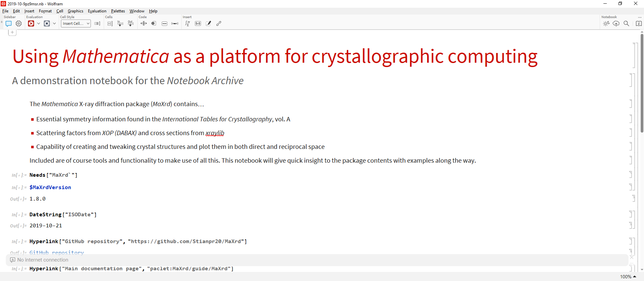Click the $MaXrdVersion input
Viewport: 644px width, 281px height.
50,187
